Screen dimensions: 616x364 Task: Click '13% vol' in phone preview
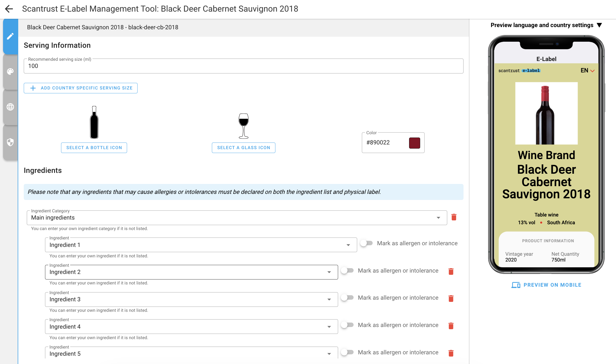click(x=526, y=223)
